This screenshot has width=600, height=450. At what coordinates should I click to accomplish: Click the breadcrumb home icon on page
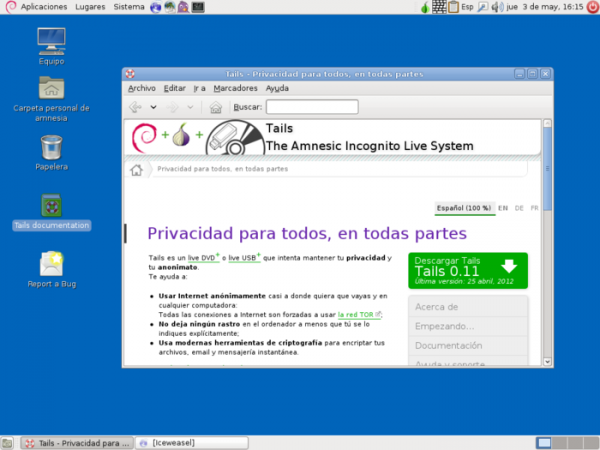coord(136,169)
